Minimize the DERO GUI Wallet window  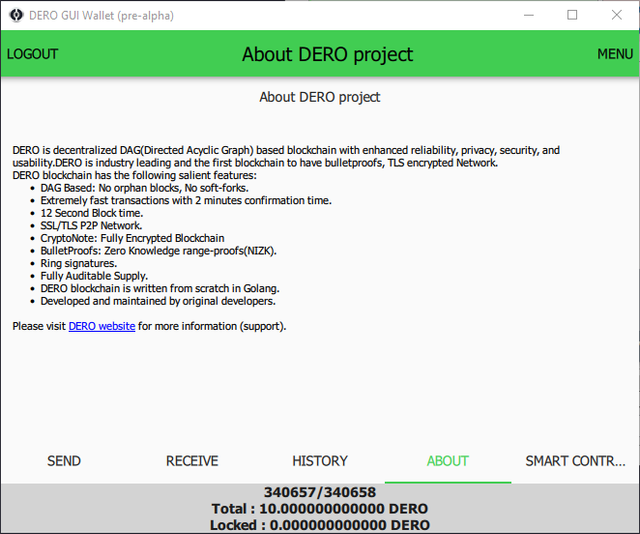529,15
